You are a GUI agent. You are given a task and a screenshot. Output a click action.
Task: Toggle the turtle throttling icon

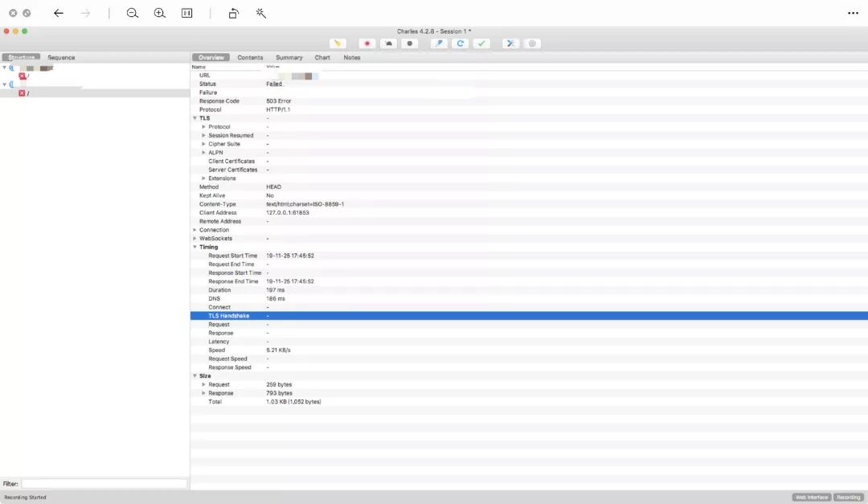389,43
